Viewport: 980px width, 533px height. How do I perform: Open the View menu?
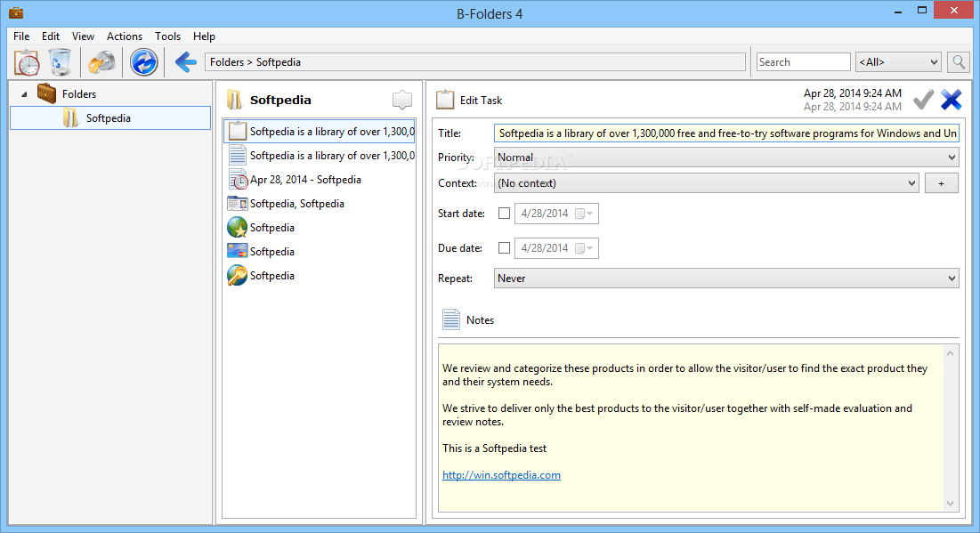click(x=83, y=36)
